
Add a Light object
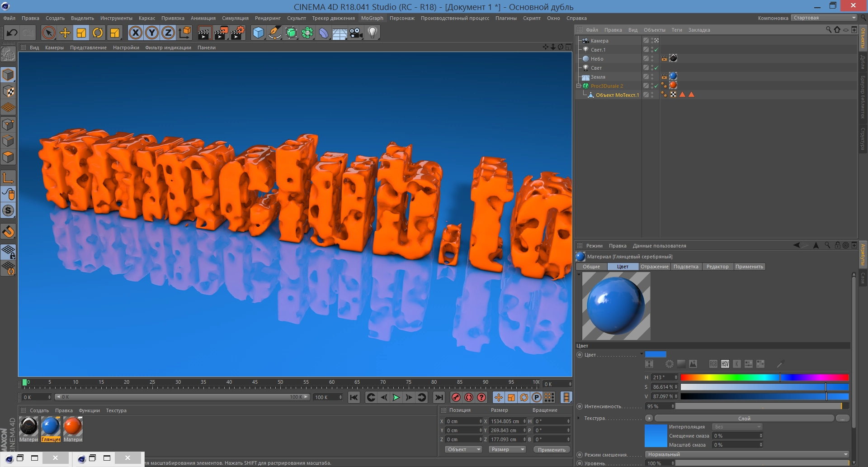[373, 33]
